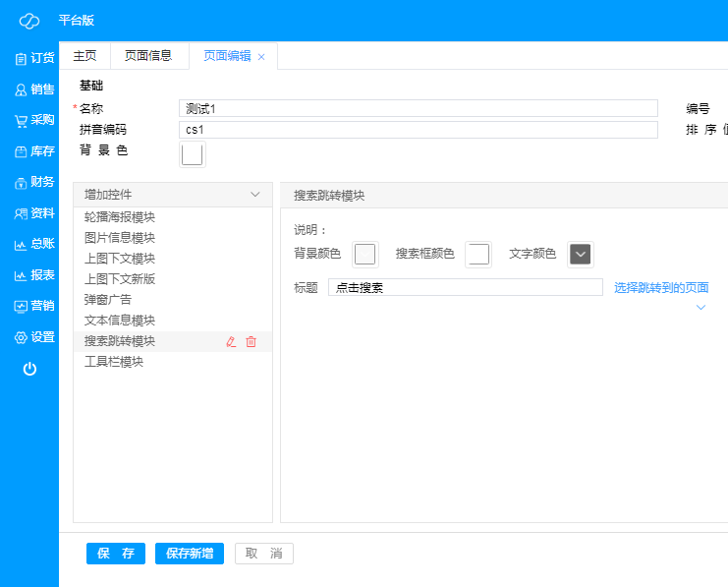Screen dimensions: 728x587
Task: Click the 标题 input field
Action: (465, 288)
